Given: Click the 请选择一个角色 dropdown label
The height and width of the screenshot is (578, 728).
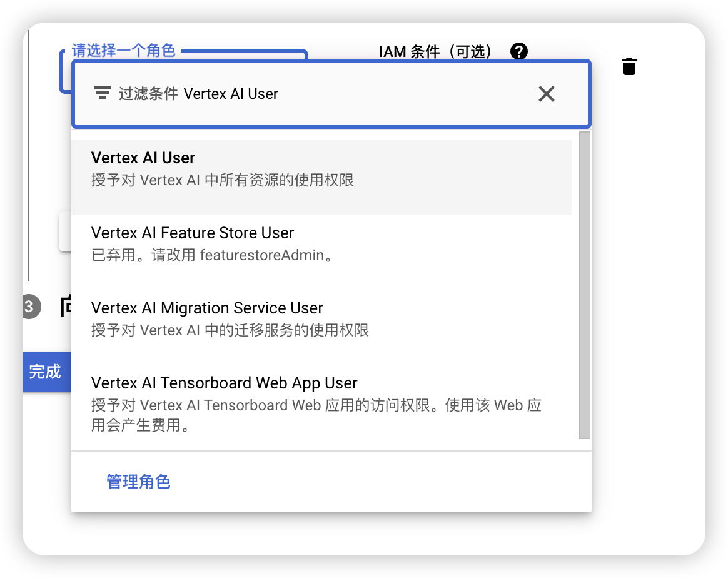Looking at the screenshot, I should [x=123, y=50].
